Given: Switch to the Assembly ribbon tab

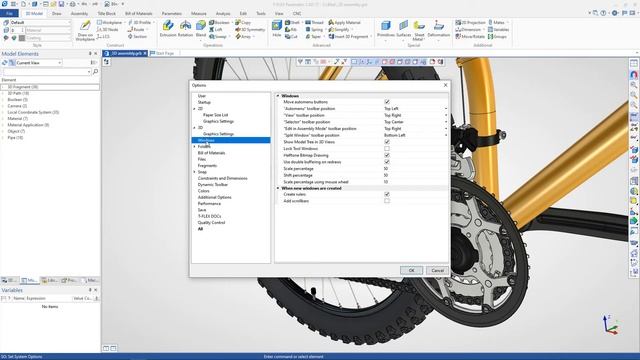Looking at the screenshot, I should coord(79,13).
